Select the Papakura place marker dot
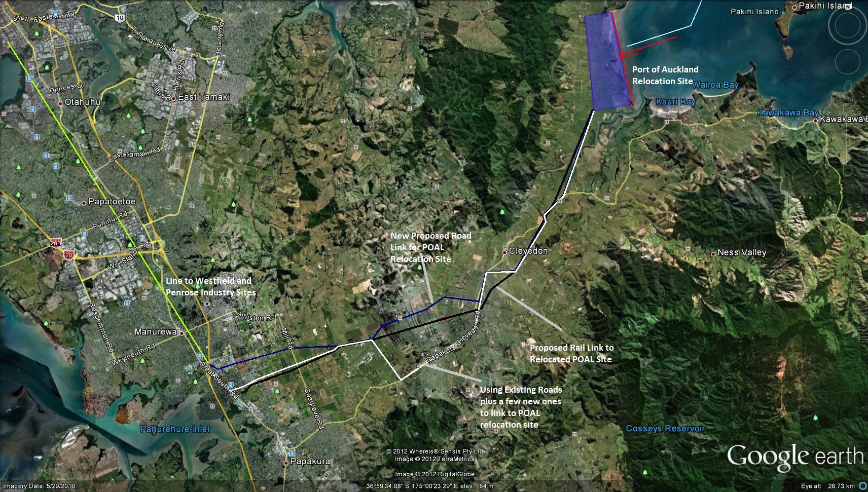This screenshot has height=492, width=868. pyautogui.click(x=286, y=462)
